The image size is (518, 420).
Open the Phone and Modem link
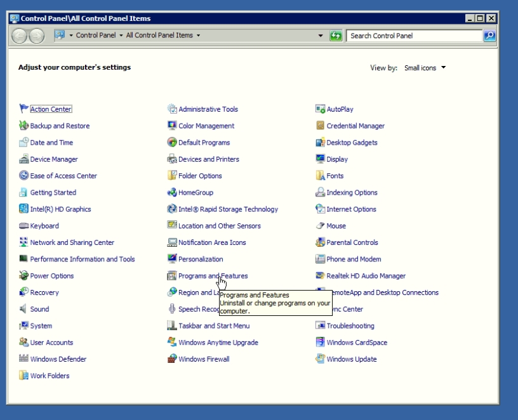354,259
